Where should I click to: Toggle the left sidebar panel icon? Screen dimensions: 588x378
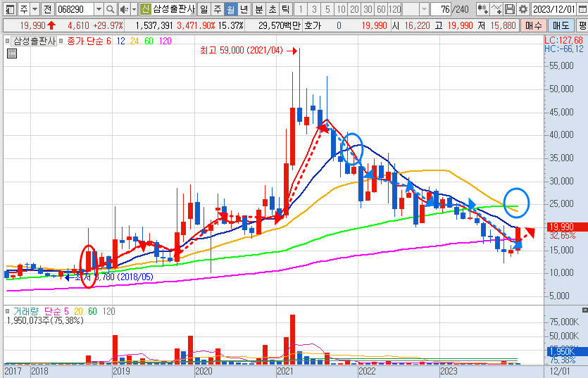point(10,9)
